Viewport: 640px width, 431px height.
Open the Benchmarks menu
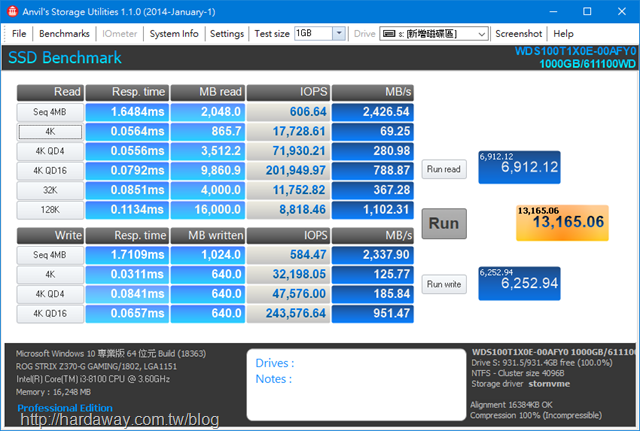(64, 34)
